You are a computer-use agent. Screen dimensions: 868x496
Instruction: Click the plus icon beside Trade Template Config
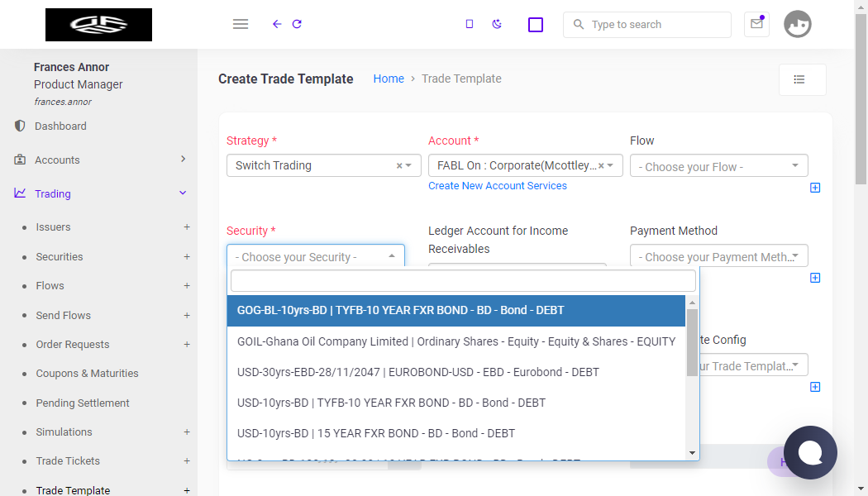[815, 387]
